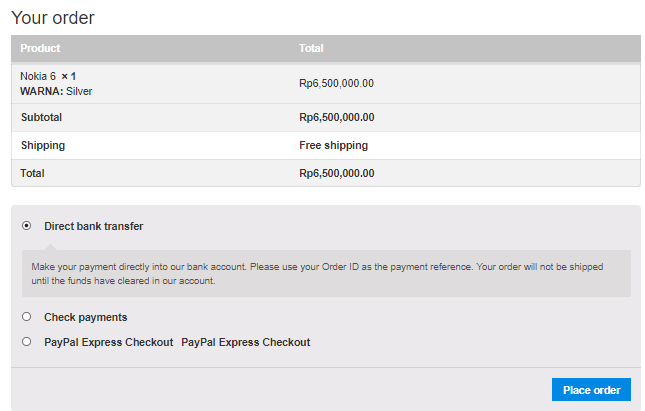645x411 pixels.
Task: Click the Subtotal amount Rp6,500,000.00
Action: click(336, 117)
